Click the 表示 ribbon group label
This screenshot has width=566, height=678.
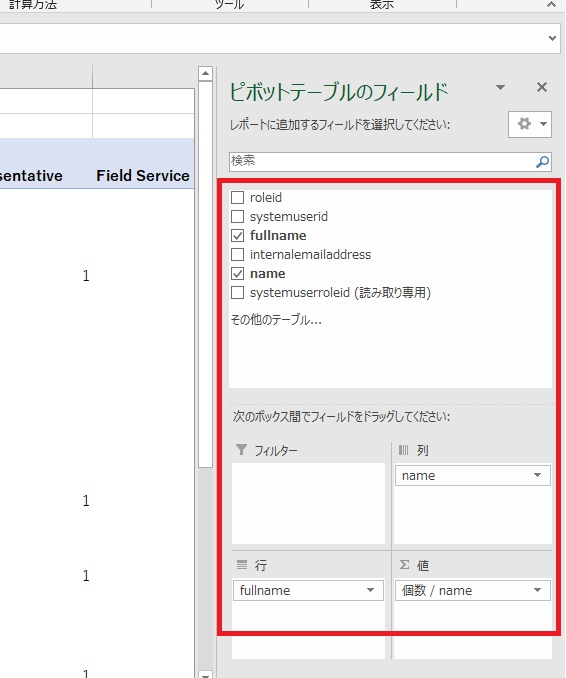(x=382, y=4)
